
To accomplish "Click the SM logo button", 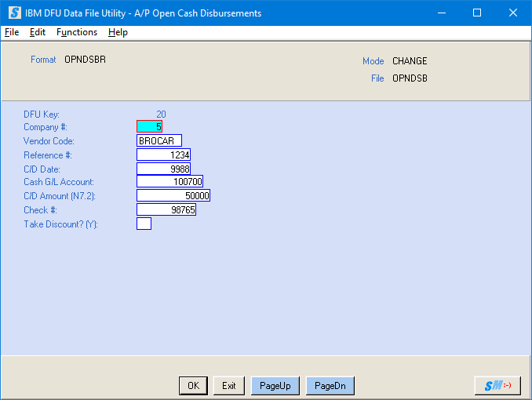I will [497, 386].
